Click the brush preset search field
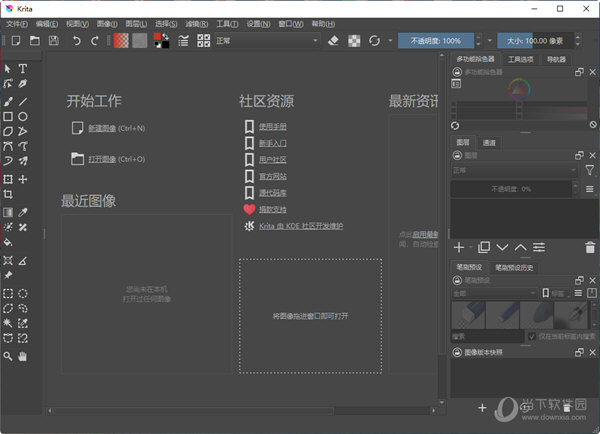The width and height of the screenshot is (600, 434). click(487, 336)
